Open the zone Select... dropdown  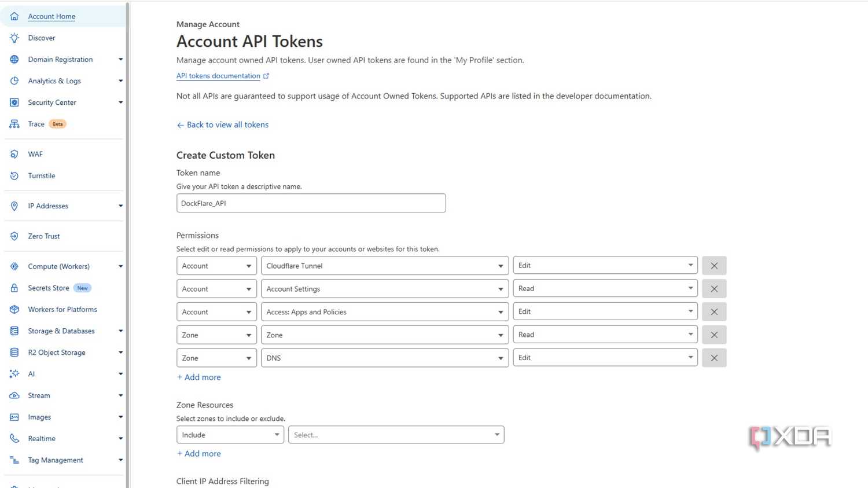pos(396,435)
